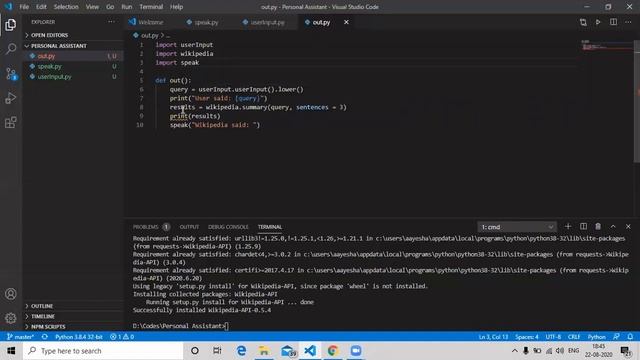The image size is (640, 360).
Task: Change Python language mode in status bar
Action: click(x=596, y=337)
